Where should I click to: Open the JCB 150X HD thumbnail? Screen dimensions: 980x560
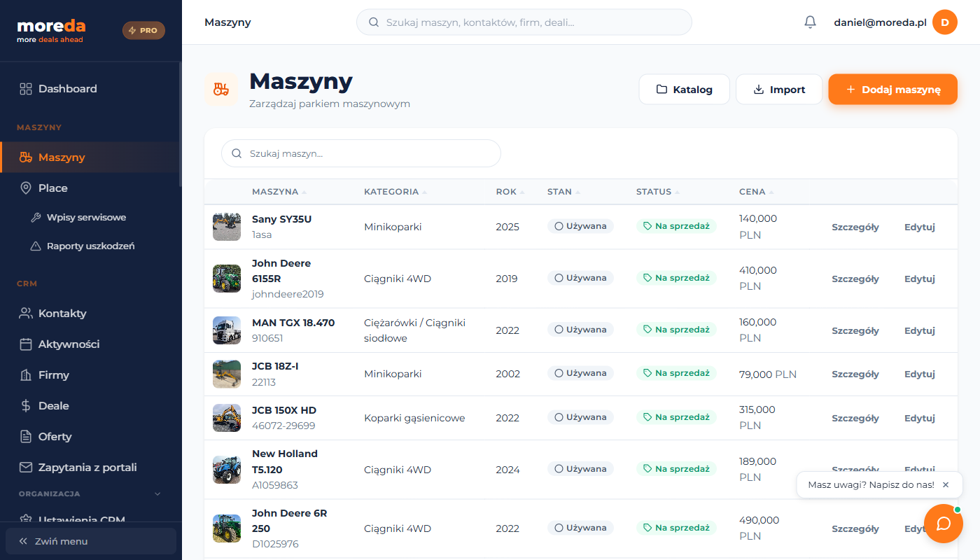(227, 418)
